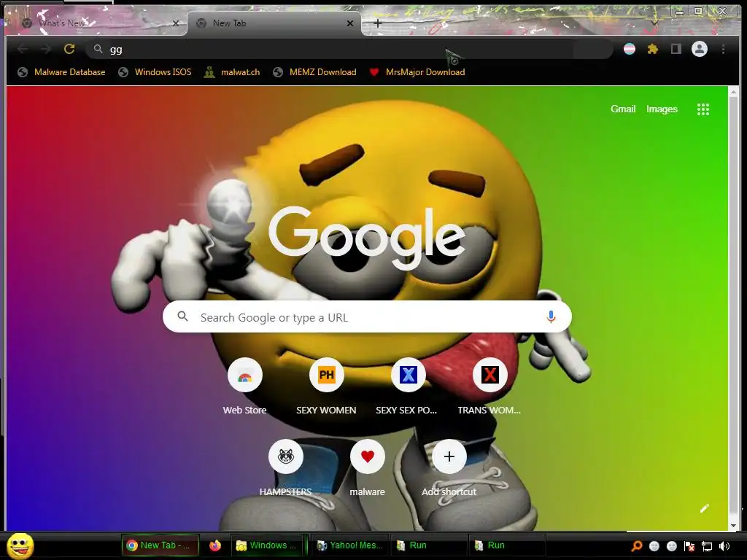Start voice search with microphone icon
The image size is (747, 560).
[x=551, y=316]
